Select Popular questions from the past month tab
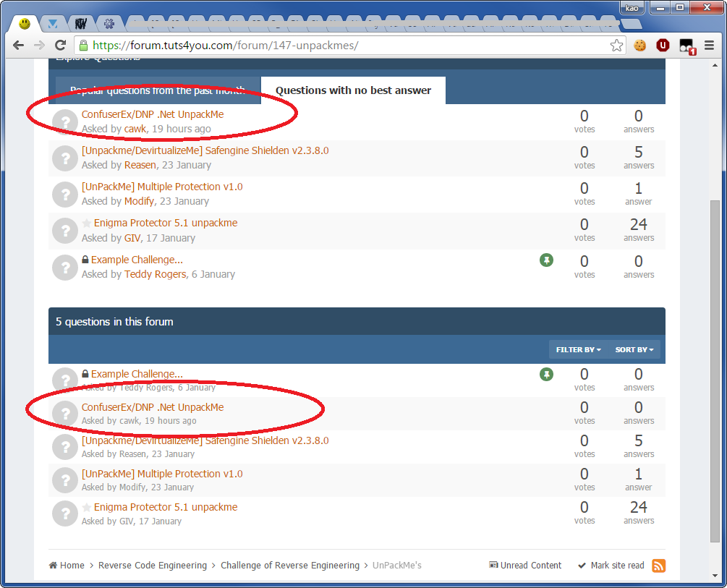 point(157,90)
